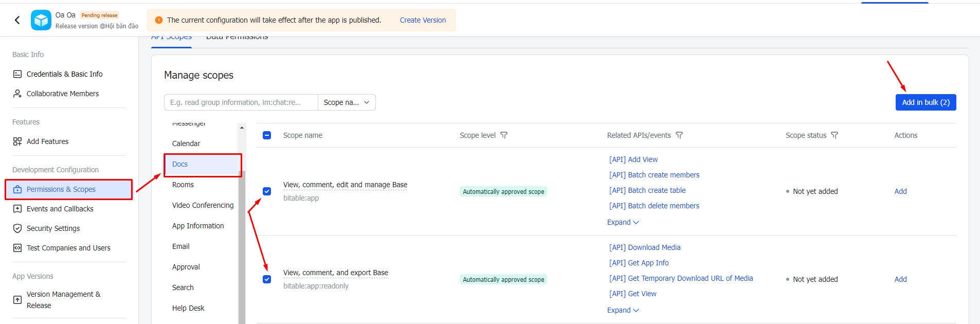
Task: Click the Oa Oa app cube icon
Action: [41, 20]
